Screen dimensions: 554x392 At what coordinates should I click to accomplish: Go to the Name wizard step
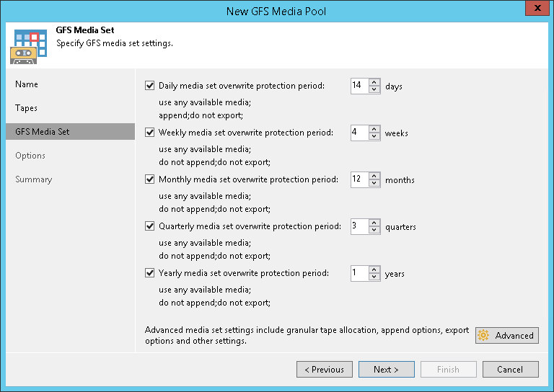click(27, 84)
